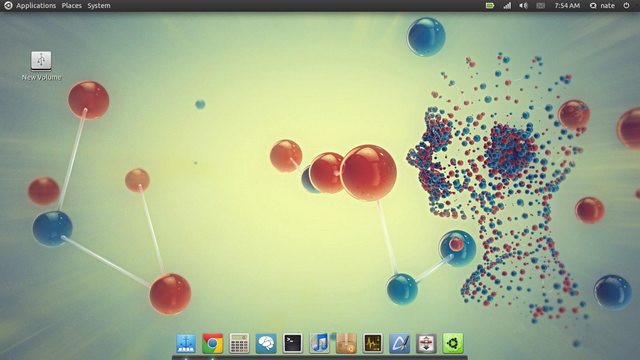
Task: Open the nate user menu
Action: click(x=607, y=6)
